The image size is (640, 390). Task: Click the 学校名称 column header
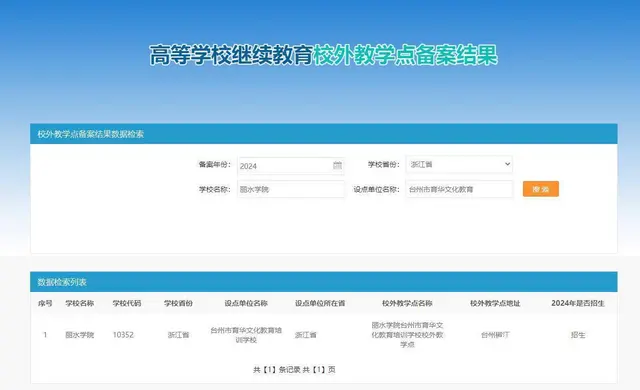coord(80,303)
